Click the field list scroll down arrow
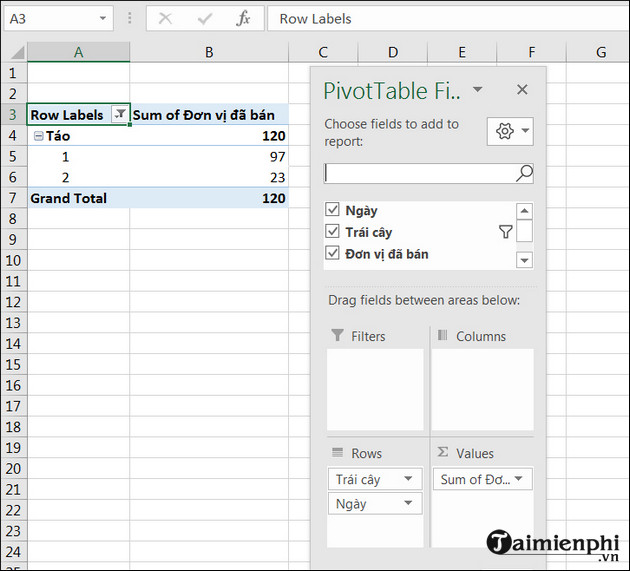 524,260
